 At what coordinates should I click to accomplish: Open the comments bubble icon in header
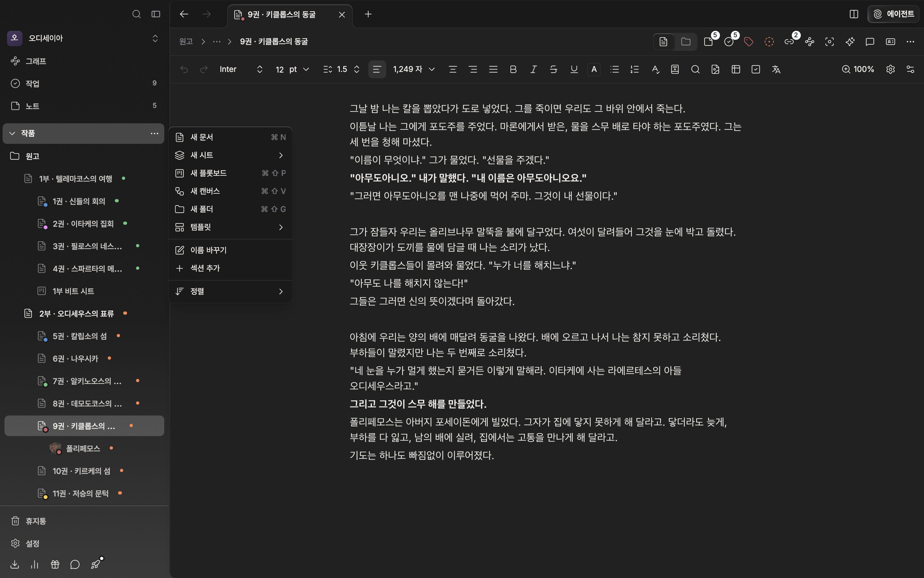(870, 41)
